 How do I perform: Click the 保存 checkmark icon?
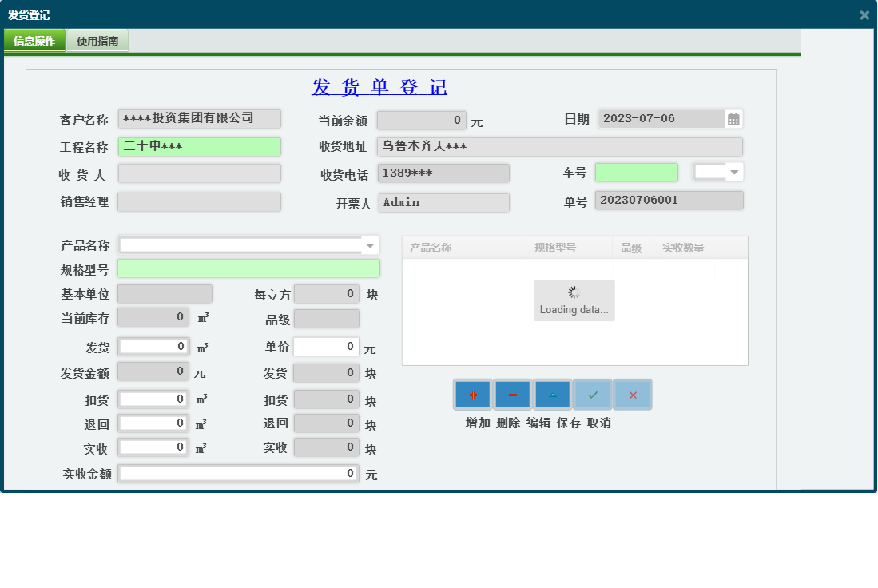pos(592,393)
